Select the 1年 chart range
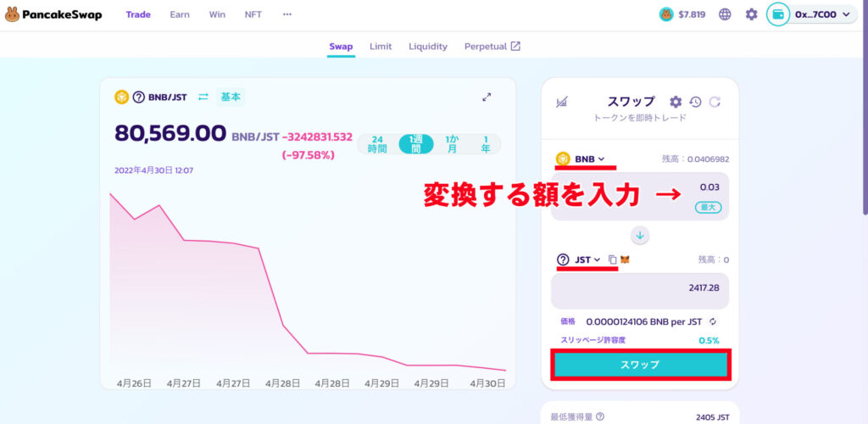868x424 pixels. click(x=486, y=144)
